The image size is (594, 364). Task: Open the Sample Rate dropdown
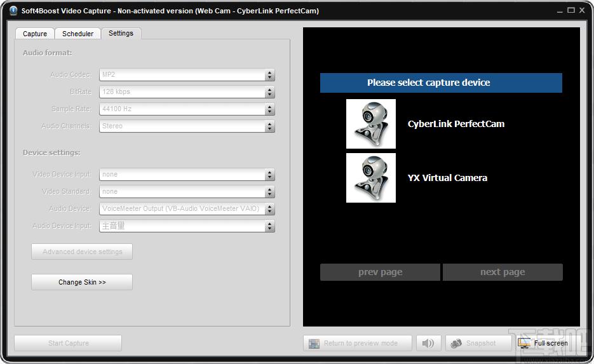[187, 109]
